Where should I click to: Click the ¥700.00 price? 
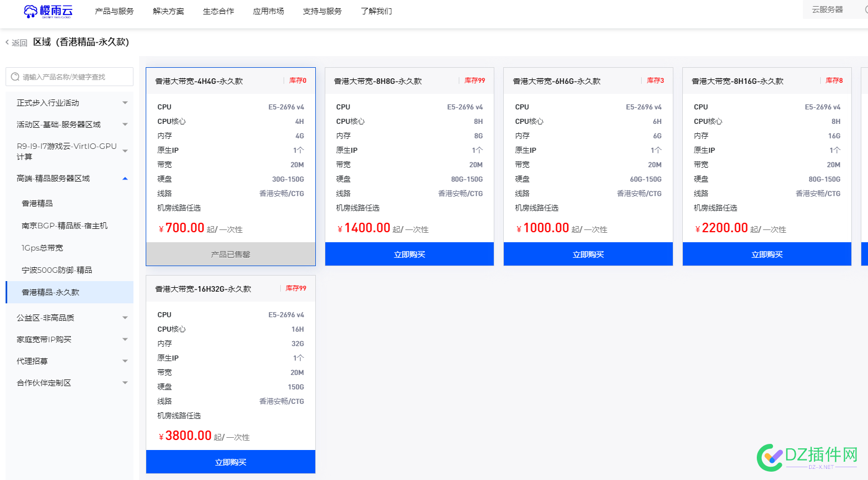click(181, 228)
